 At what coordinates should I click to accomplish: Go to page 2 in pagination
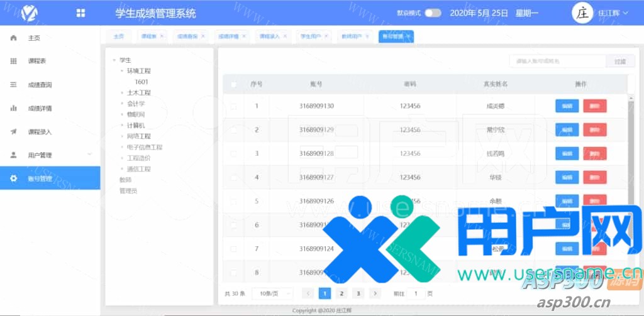pyautogui.click(x=341, y=293)
